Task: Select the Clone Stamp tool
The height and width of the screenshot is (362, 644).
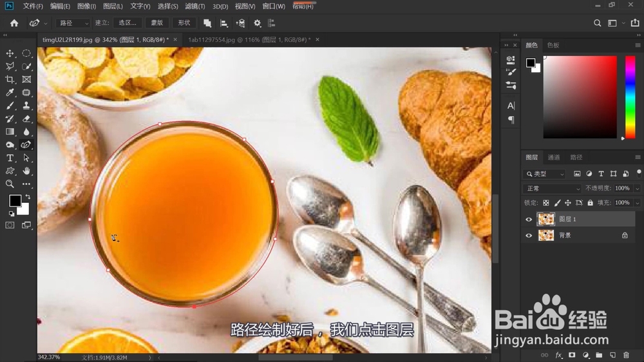Action: point(26,106)
